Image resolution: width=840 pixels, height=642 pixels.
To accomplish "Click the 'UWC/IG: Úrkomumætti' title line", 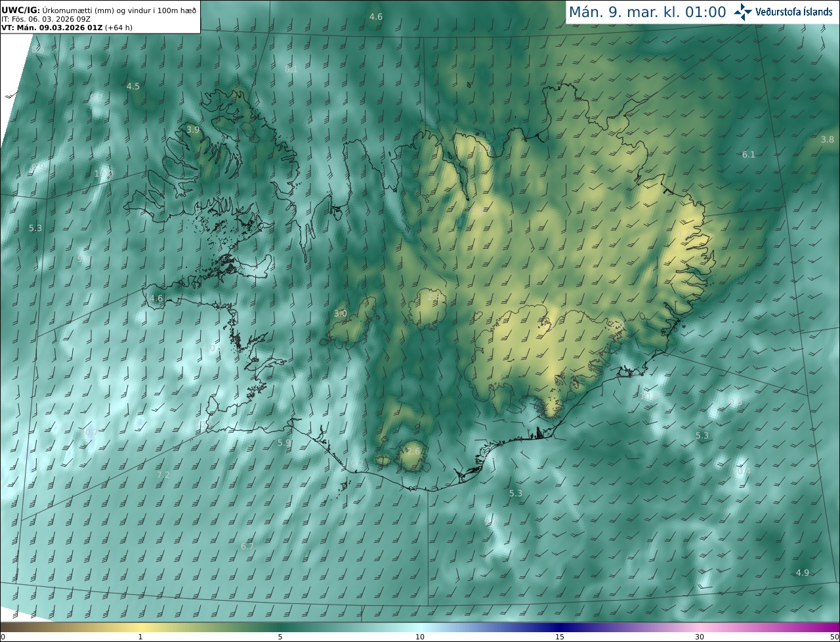I will click(x=98, y=10).
